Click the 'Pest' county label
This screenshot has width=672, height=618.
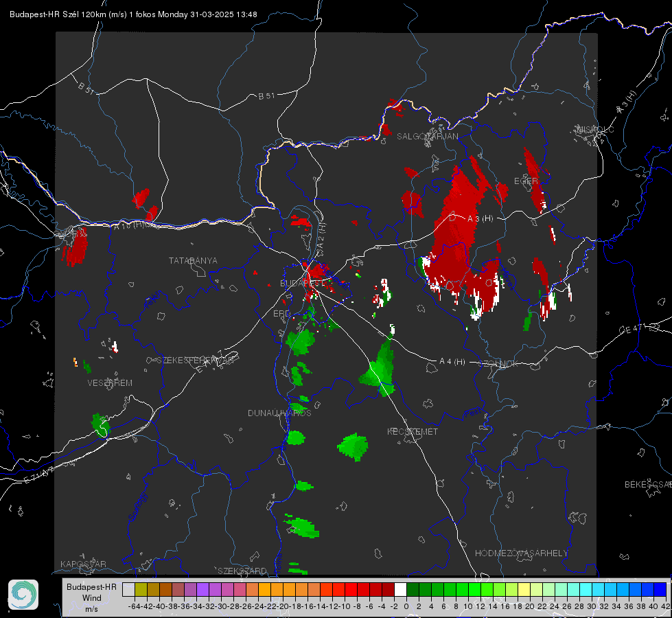[x=473, y=413]
